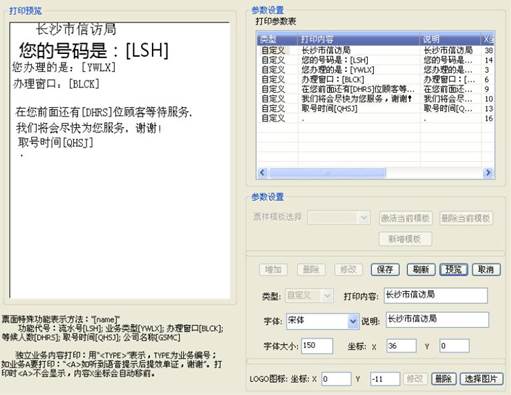The height and width of the screenshot is (395, 511).
Task: Click the 修改 button in LOGO row
Action: tap(415, 379)
